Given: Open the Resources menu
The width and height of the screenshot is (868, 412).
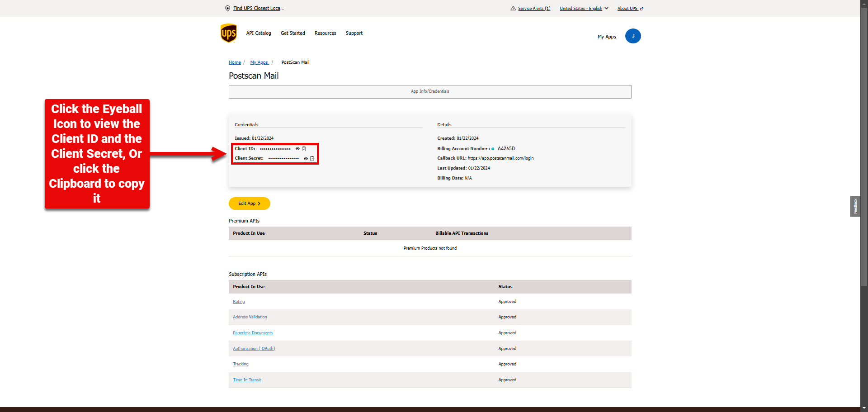Looking at the screenshot, I should click(325, 33).
